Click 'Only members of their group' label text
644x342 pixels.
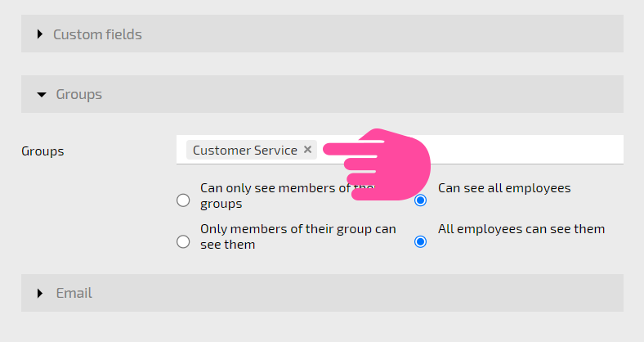click(298, 236)
